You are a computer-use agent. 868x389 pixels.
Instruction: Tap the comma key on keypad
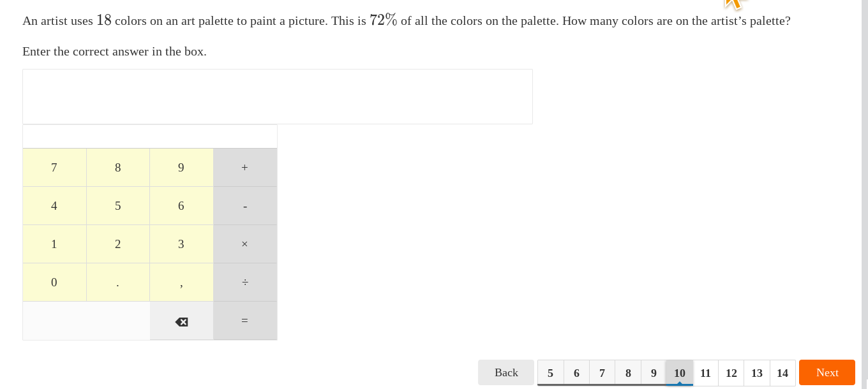pyautogui.click(x=181, y=283)
